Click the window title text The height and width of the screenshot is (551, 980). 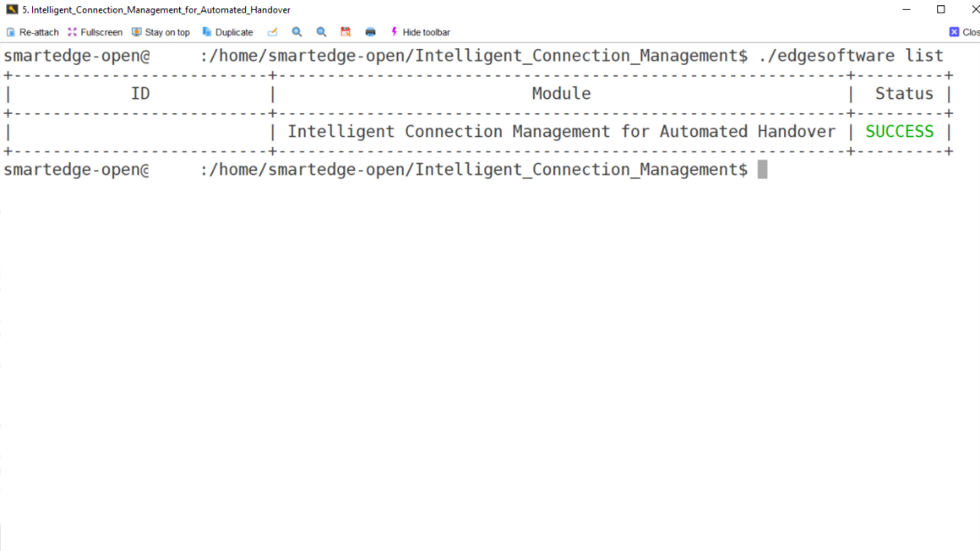tap(156, 10)
